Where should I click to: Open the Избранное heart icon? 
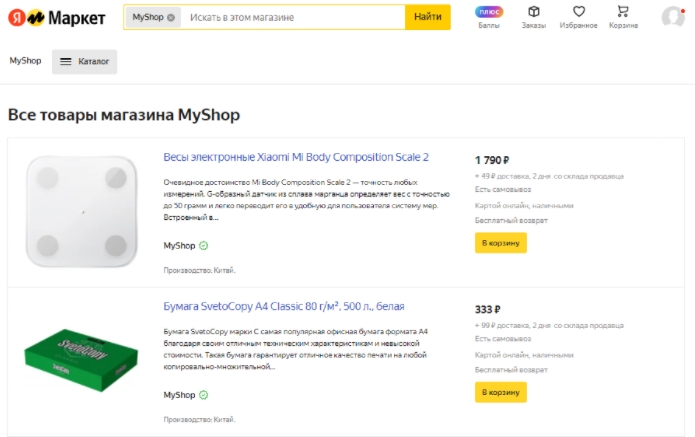pos(578,17)
